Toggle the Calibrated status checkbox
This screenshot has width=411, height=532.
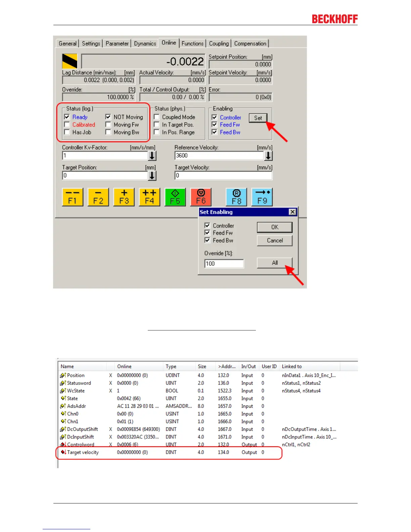pos(67,125)
